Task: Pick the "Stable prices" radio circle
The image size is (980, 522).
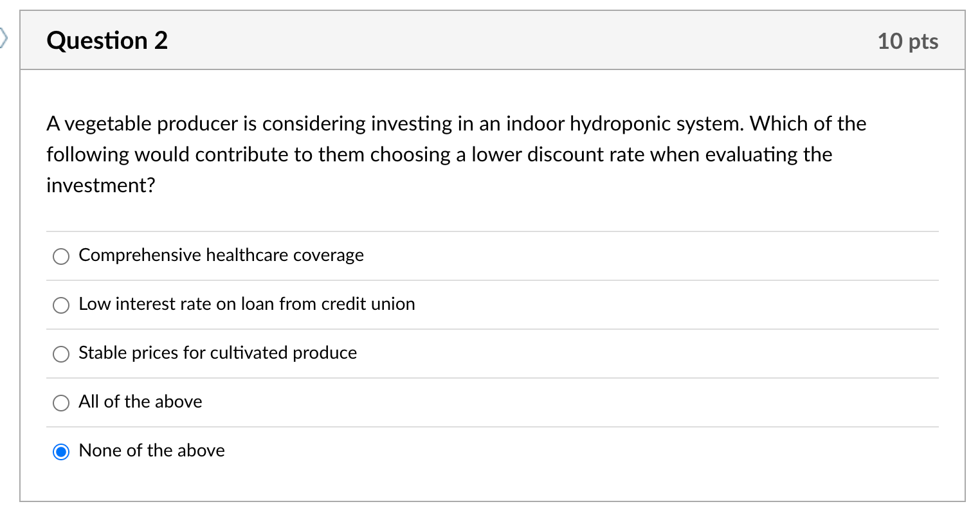Action: pos(61,354)
